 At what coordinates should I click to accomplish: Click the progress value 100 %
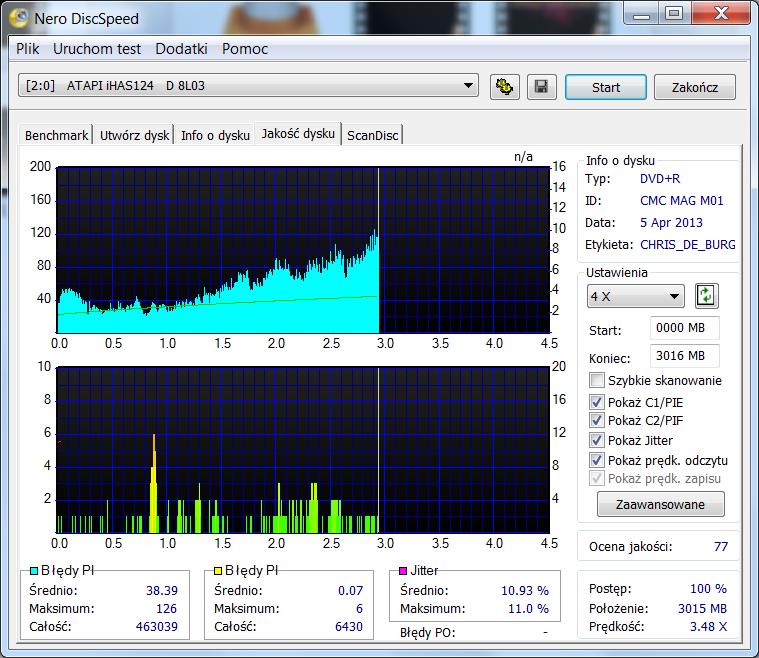tap(708, 589)
